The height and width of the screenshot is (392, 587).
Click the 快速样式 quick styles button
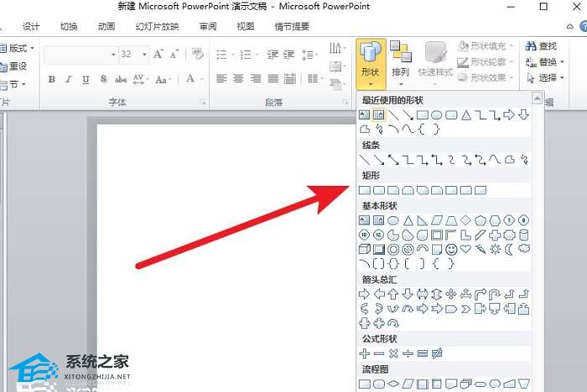click(x=435, y=64)
